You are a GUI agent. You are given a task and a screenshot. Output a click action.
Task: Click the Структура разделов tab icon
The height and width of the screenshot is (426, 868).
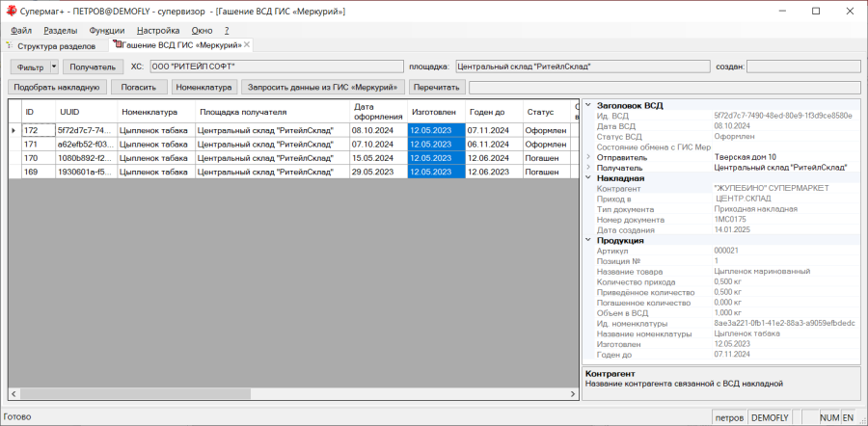(10, 45)
